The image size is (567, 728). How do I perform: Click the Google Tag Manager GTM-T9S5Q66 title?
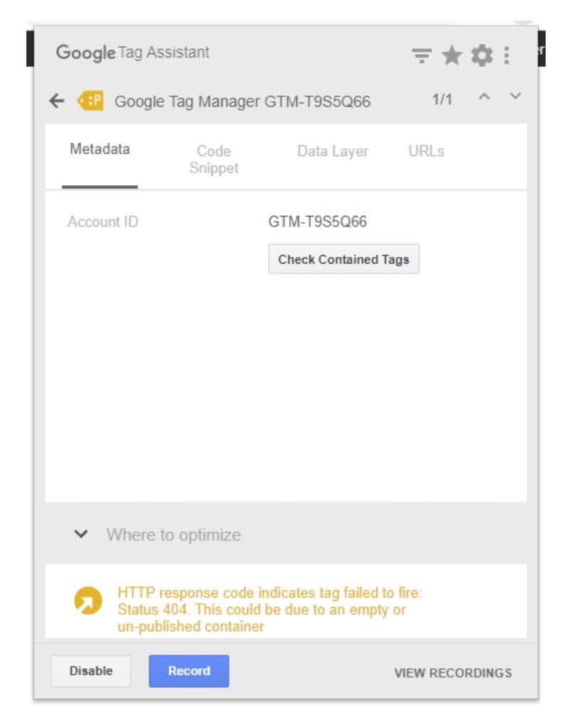(242, 101)
